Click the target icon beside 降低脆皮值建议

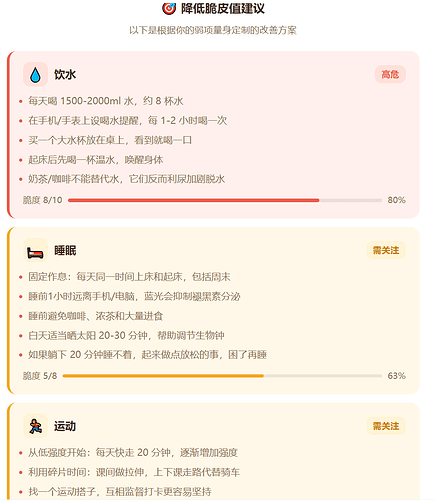click(x=169, y=8)
